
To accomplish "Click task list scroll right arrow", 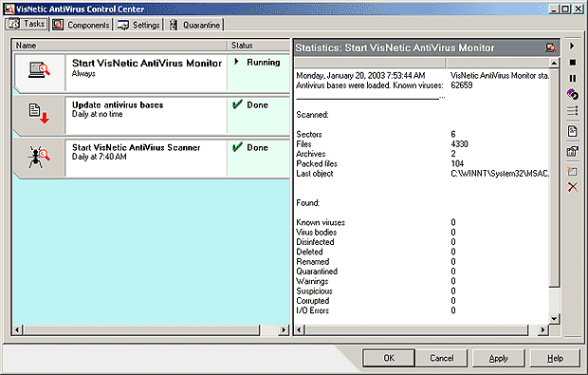I will pyautogui.click(x=284, y=330).
